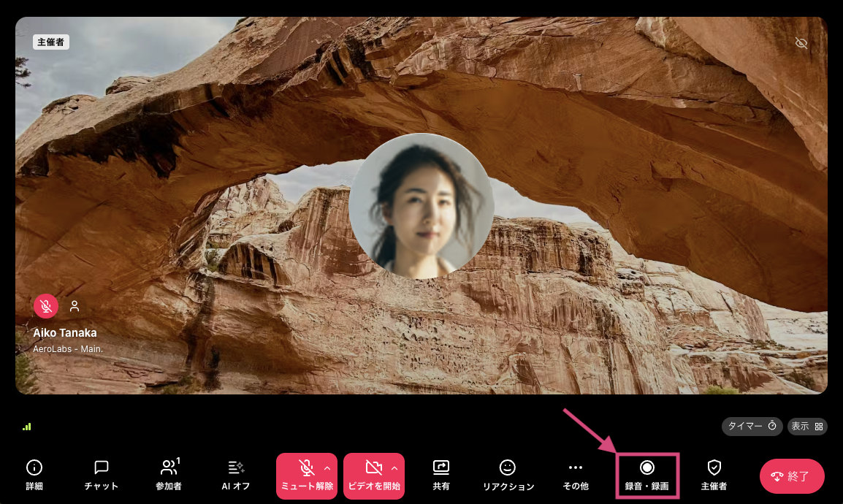Show the 参加者 list
The width and height of the screenshot is (843, 504).
(167, 475)
